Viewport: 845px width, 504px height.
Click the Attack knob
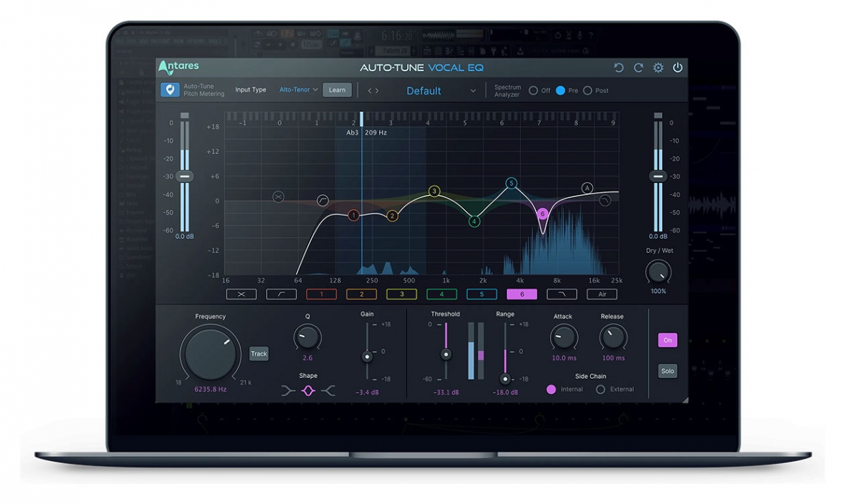[563, 338]
